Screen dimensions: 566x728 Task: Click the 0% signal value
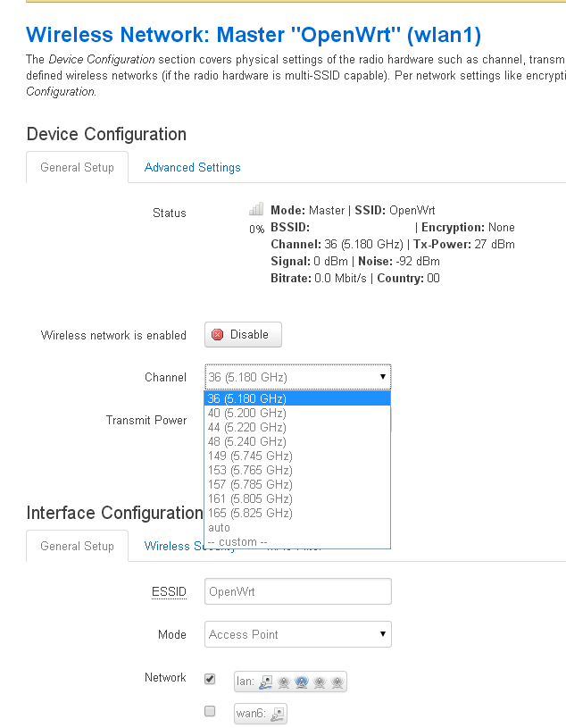point(256,230)
